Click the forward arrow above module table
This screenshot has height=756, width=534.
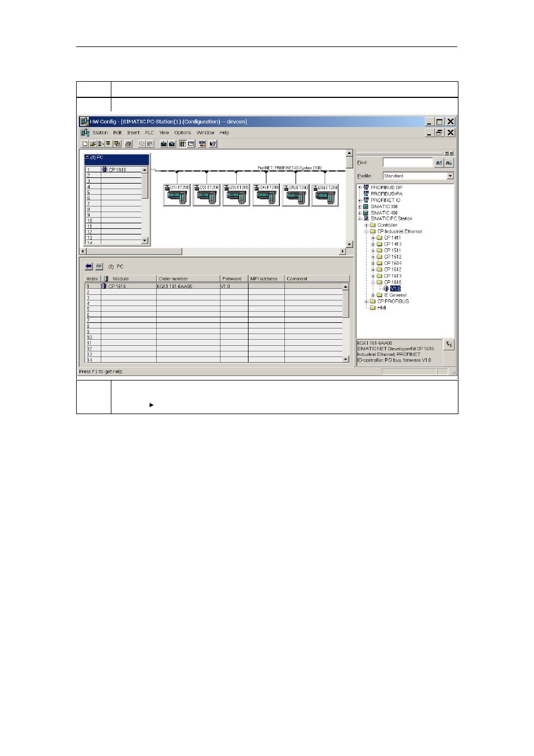click(99, 266)
